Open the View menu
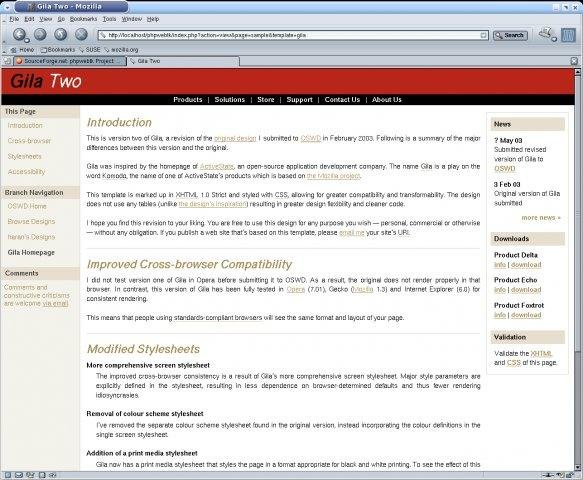 click(x=46, y=19)
